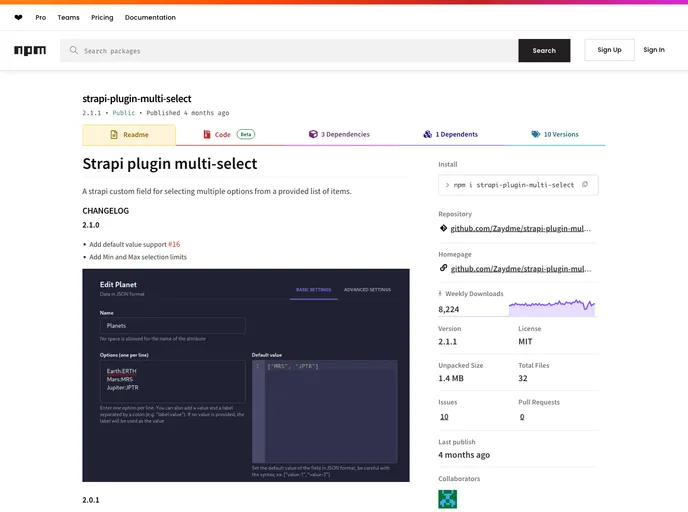Click the npm i strapi-plugin-multi-select command

pyautogui.click(x=514, y=185)
